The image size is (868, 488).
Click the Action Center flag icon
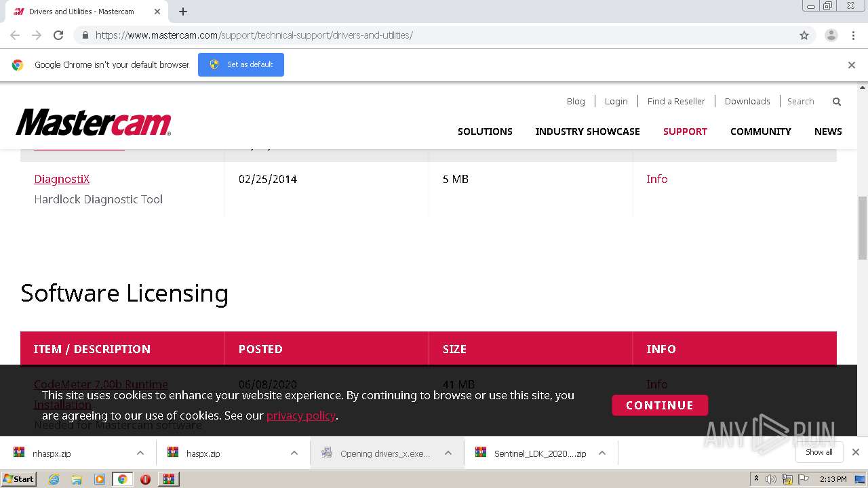point(804,479)
